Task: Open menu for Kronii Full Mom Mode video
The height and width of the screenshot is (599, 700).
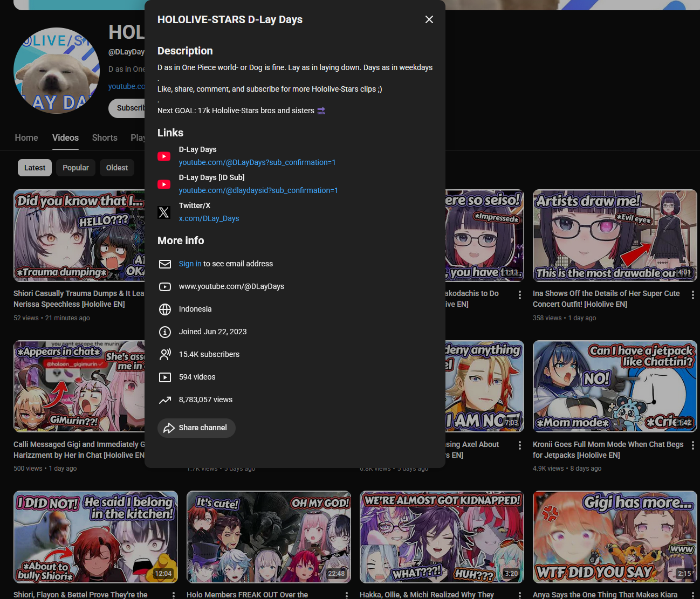Action: click(x=693, y=445)
